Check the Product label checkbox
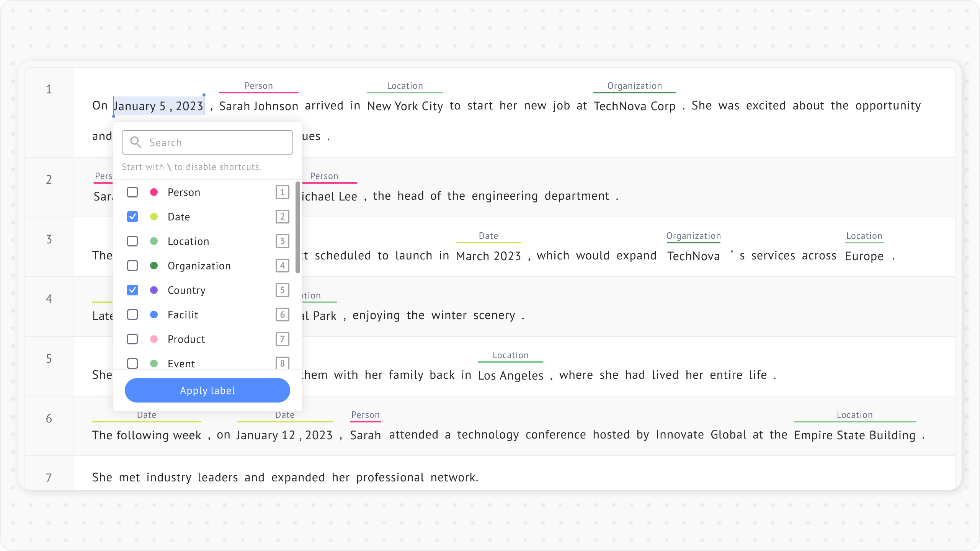This screenshot has height=551, width=980. point(132,339)
